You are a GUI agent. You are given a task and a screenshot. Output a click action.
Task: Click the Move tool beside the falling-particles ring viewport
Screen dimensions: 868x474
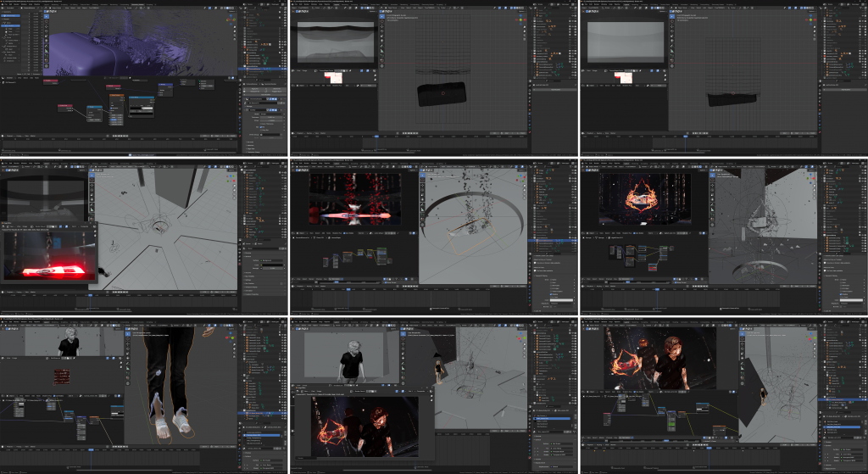[x=424, y=185]
